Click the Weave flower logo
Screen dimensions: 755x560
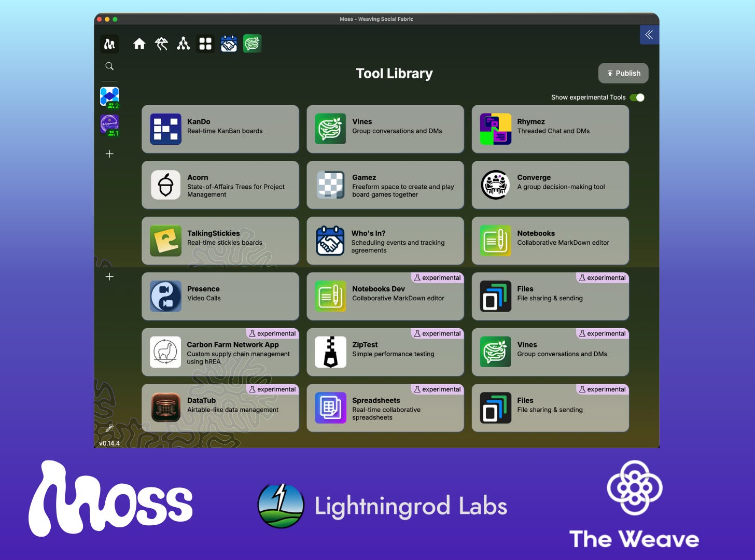click(x=635, y=487)
